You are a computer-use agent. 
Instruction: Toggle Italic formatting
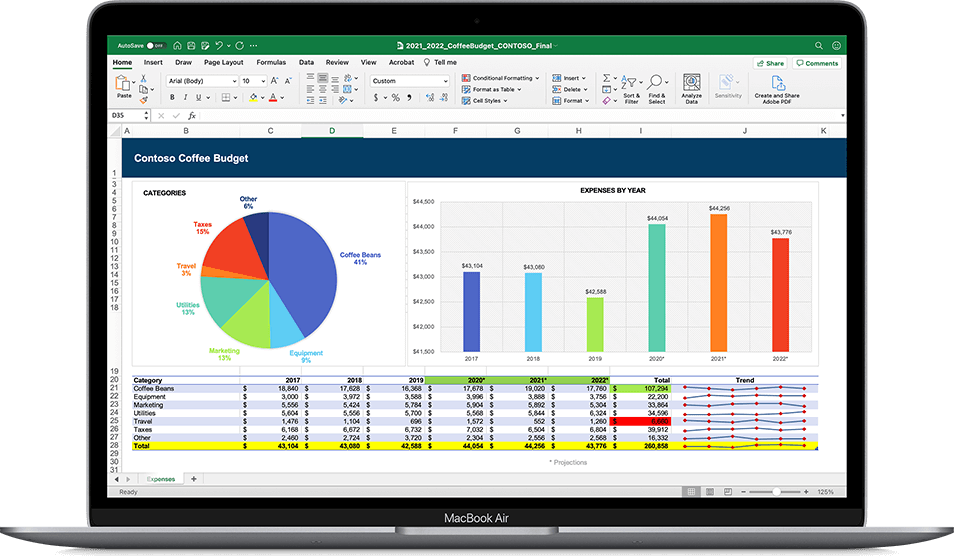185,97
